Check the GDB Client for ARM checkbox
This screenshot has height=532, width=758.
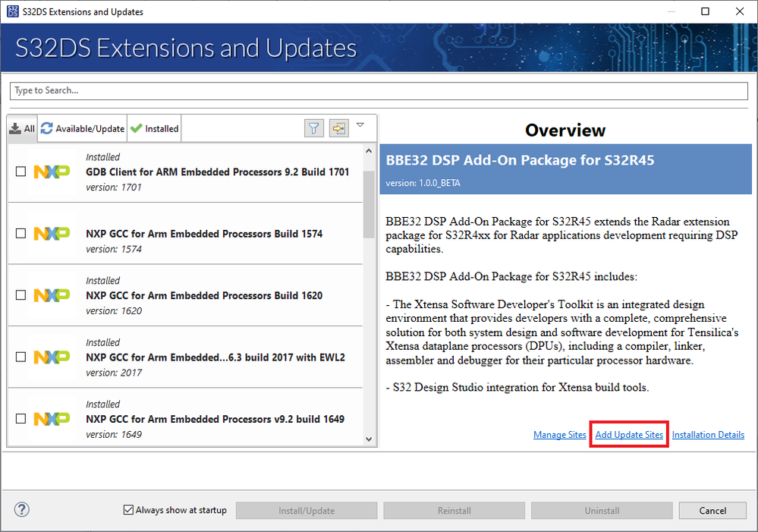click(x=20, y=172)
